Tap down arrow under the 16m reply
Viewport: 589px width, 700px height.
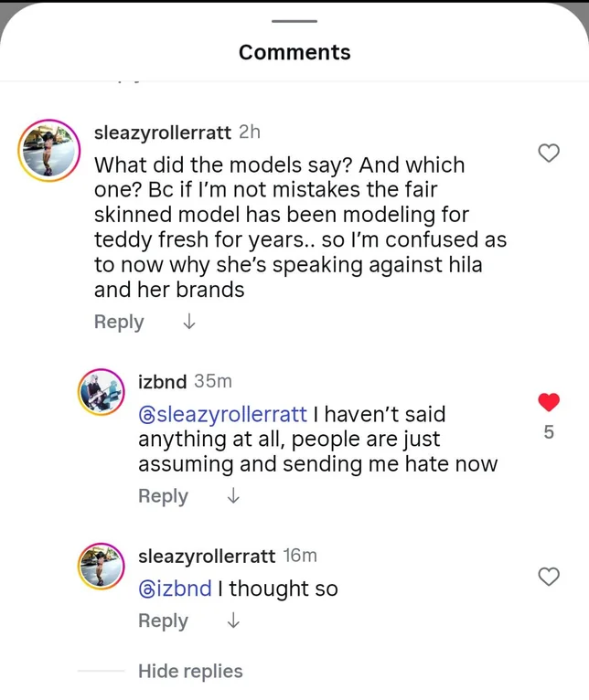tap(233, 620)
